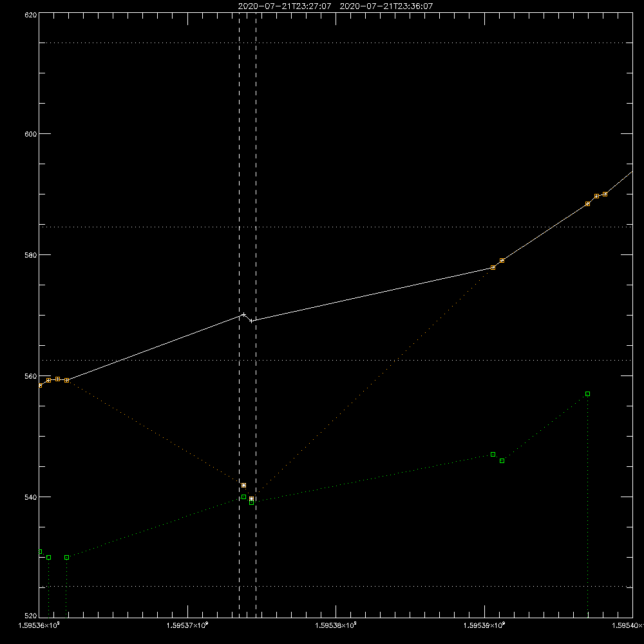Pick the green square marker just below 546
Image resolution: width=644 pixels, height=644 pixels.
[x=502, y=461]
